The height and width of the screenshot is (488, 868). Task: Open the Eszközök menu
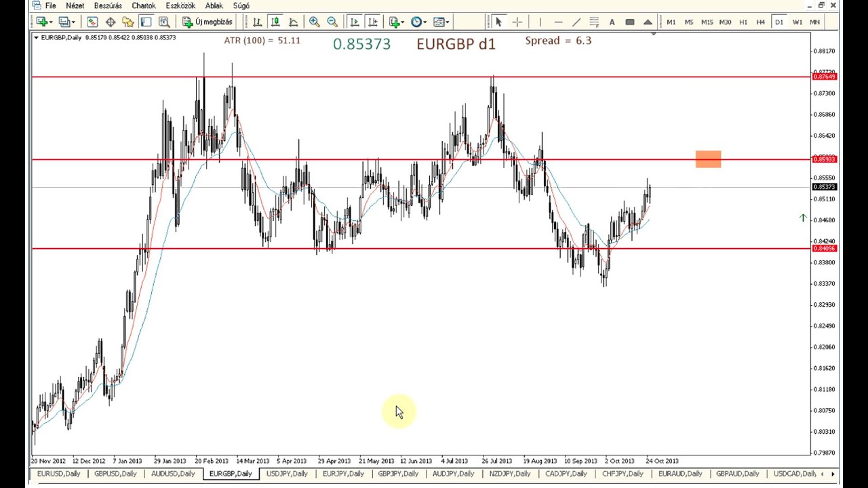point(180,5)
